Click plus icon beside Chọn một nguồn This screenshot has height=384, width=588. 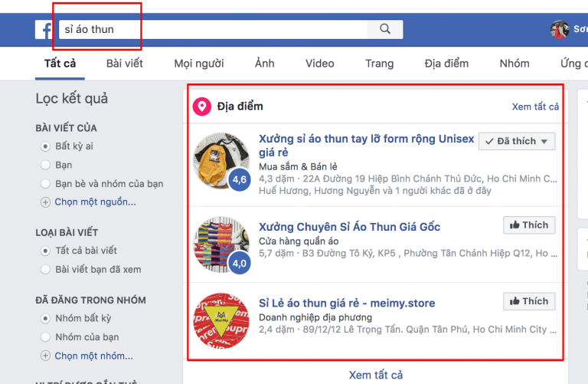click(46, 202)
